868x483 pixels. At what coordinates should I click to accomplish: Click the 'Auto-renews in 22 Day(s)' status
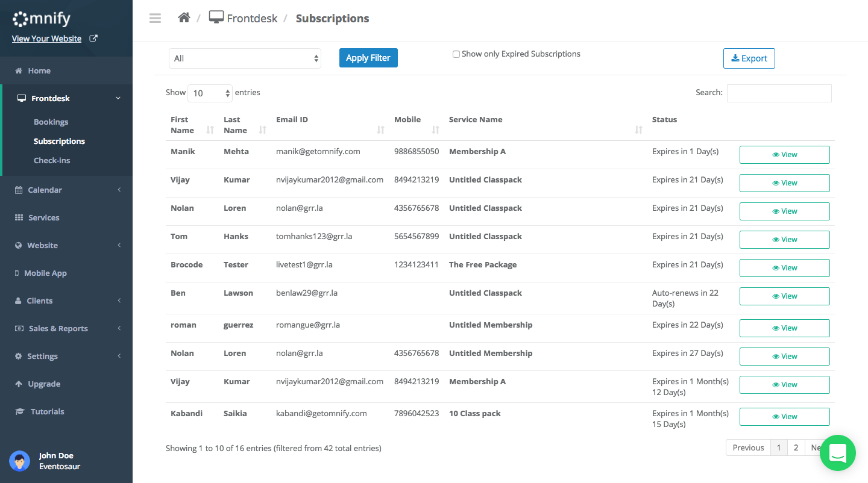click(x=685, y=299)
